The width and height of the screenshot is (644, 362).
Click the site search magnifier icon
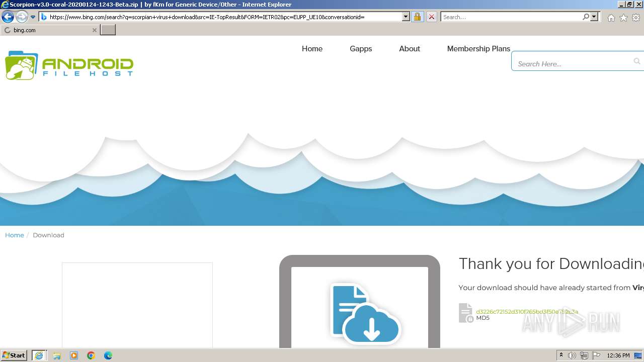(637, 61)
